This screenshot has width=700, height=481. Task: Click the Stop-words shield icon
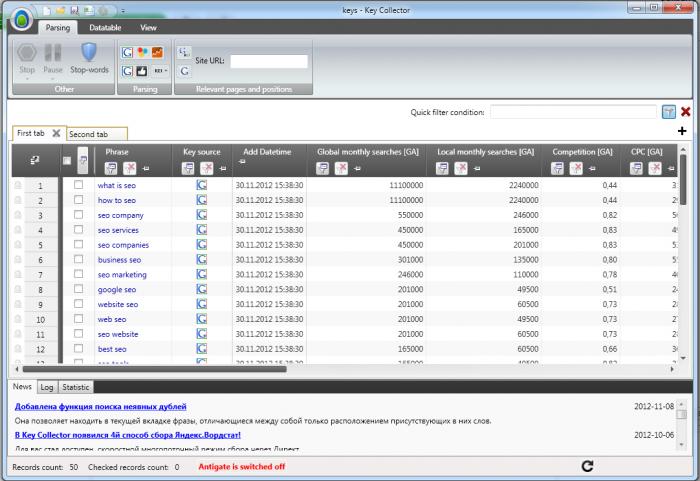tap(89, 52)
